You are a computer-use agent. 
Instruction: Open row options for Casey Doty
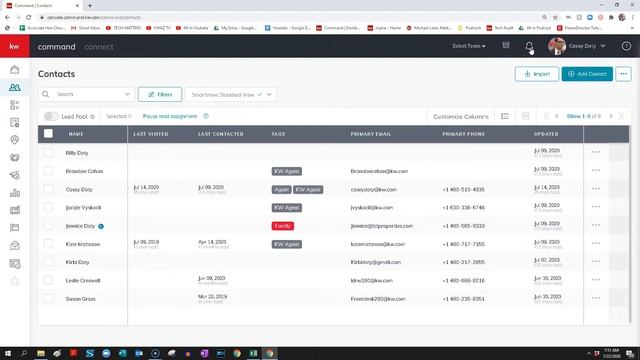[x=596, y=189]
